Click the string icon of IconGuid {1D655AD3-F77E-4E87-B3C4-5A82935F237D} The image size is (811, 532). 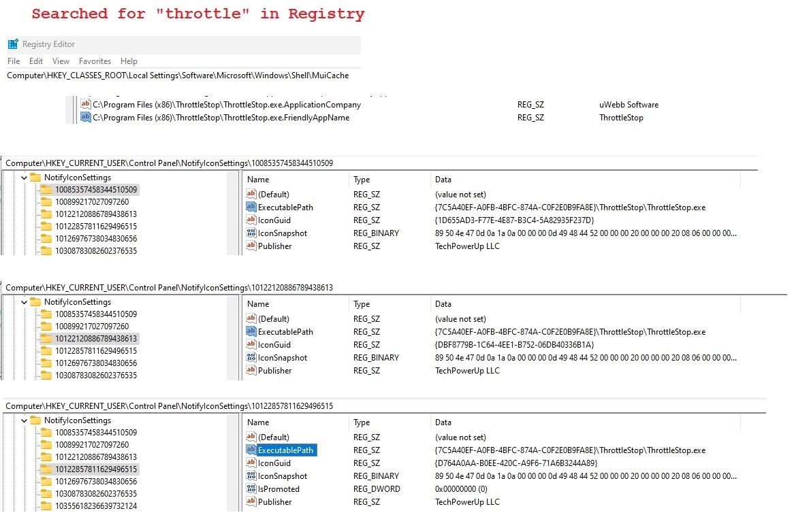251,220
